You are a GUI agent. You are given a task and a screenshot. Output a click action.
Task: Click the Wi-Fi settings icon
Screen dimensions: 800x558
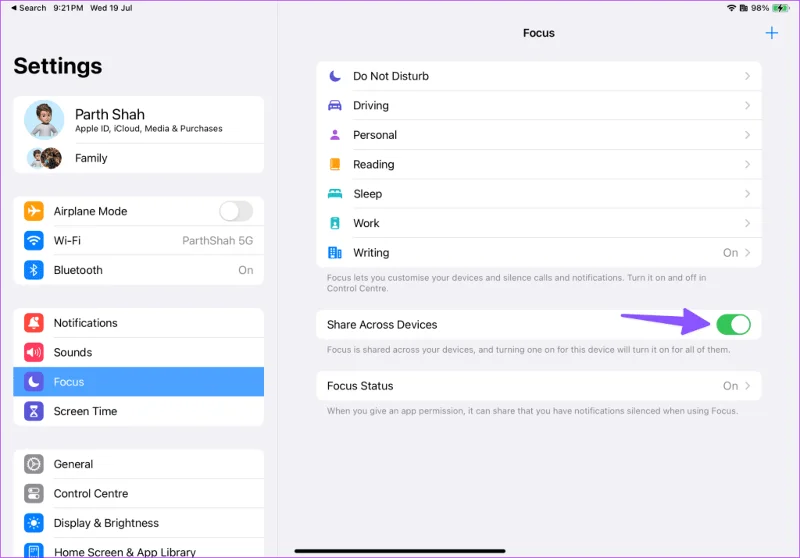(34, 241)
